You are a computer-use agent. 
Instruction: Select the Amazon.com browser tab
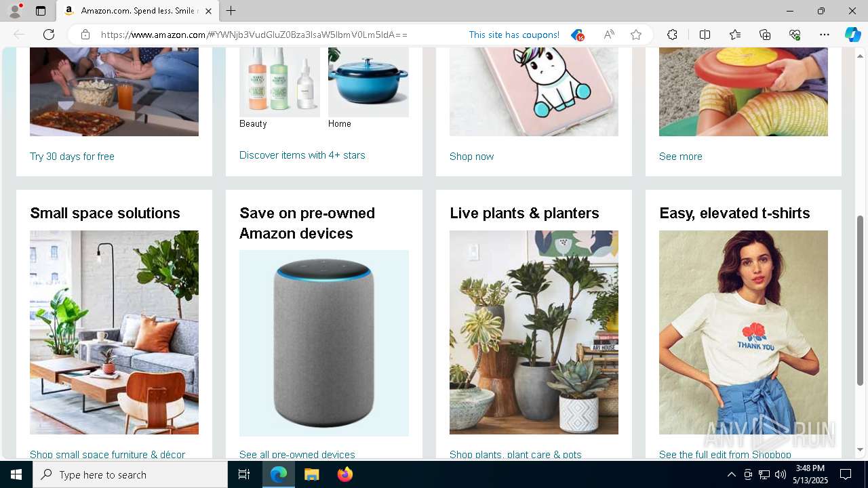coord(138,11)
